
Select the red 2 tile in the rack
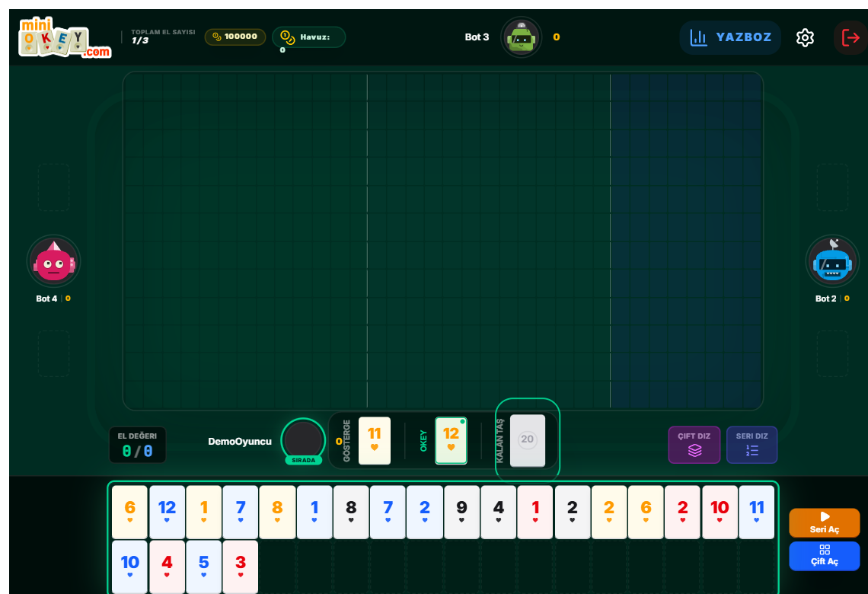coord(682,512)
